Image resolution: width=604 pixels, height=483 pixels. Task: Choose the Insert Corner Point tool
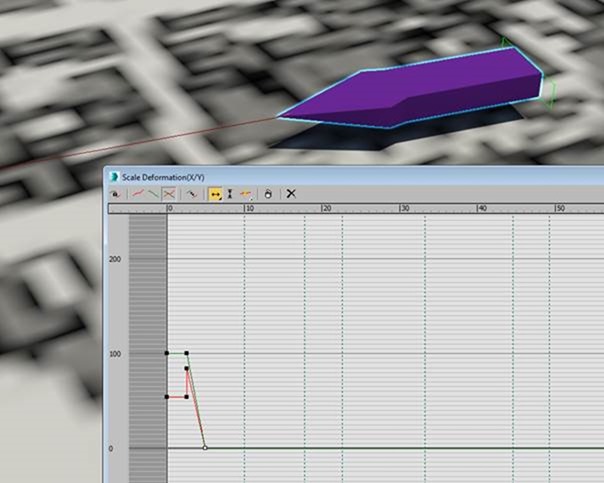[246, 194]
